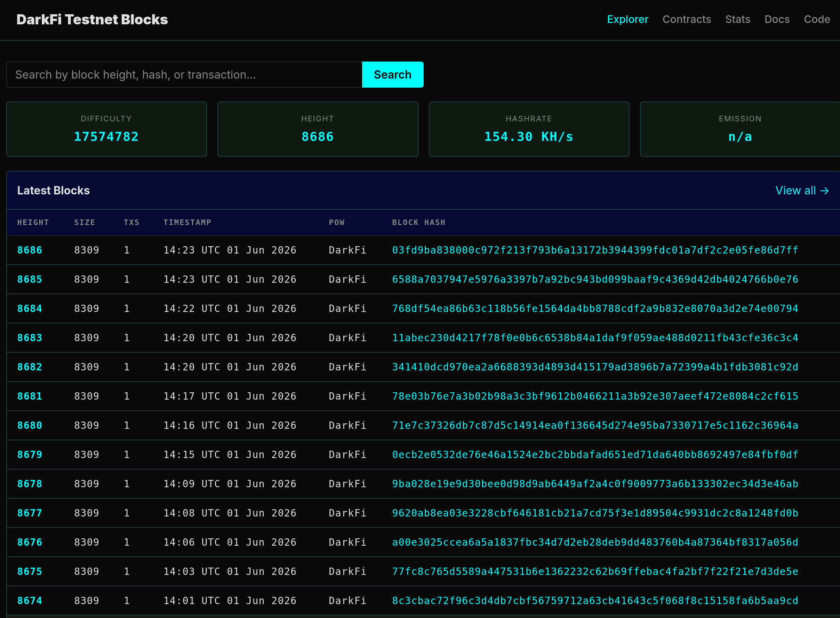
Task: Select the Height stat card
Action: 318,129
